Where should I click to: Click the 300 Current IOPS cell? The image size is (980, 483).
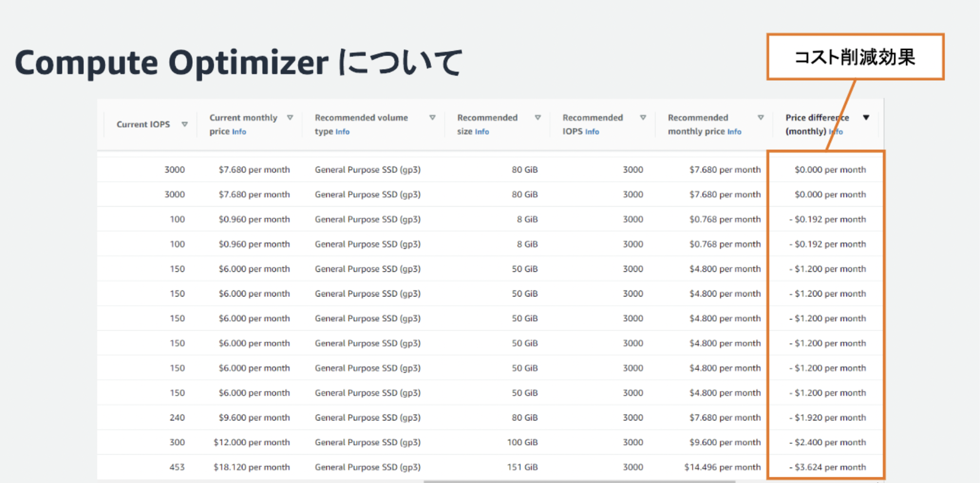(177, 442)
